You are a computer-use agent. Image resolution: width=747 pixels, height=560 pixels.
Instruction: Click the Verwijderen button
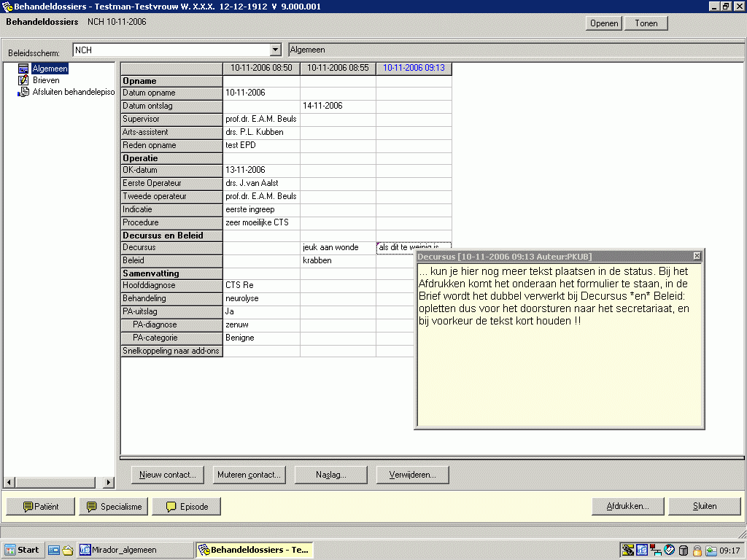click(412, 475)
